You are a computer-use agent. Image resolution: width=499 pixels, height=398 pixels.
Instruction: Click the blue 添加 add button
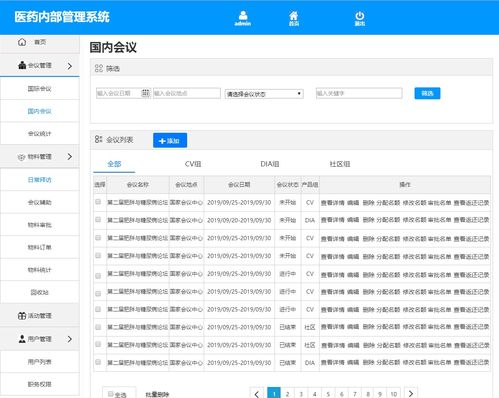(170, 141)
